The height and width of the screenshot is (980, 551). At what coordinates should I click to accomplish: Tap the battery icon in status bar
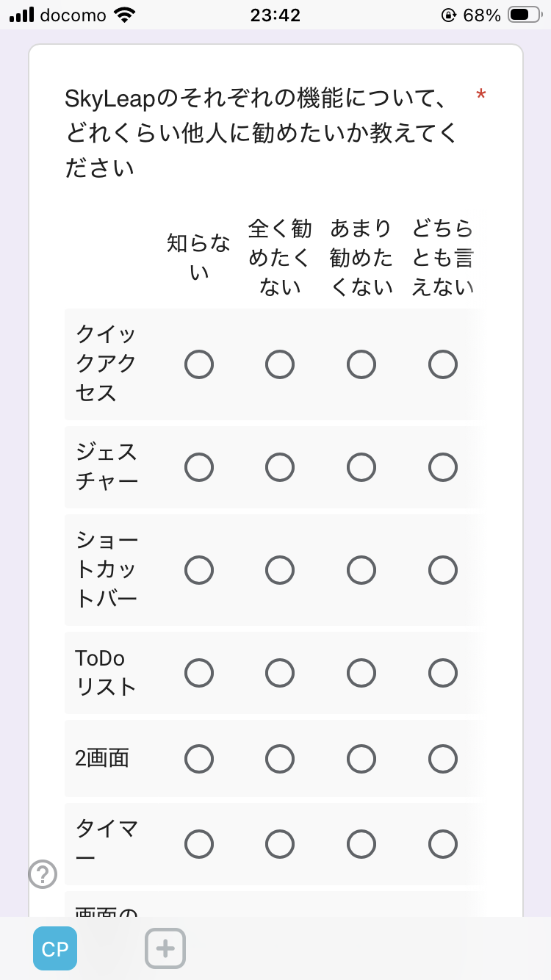(x=524, y=15)
